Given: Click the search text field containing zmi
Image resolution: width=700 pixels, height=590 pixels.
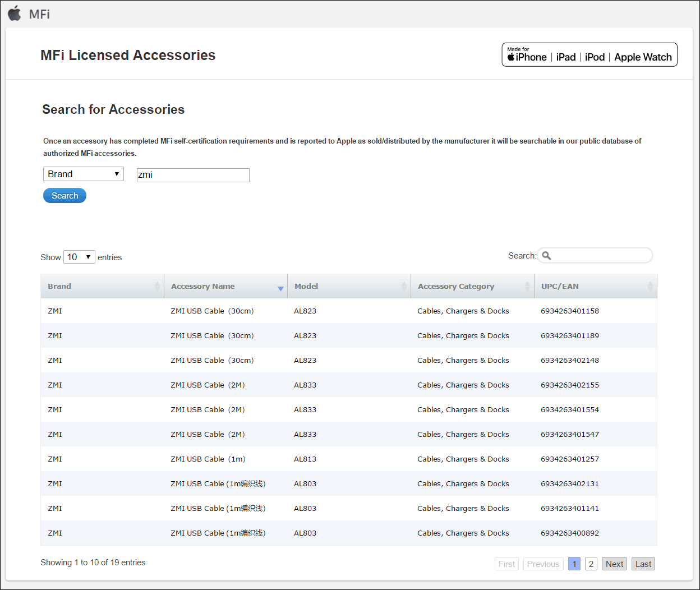Looking at the screenshot, I should 193,175.
